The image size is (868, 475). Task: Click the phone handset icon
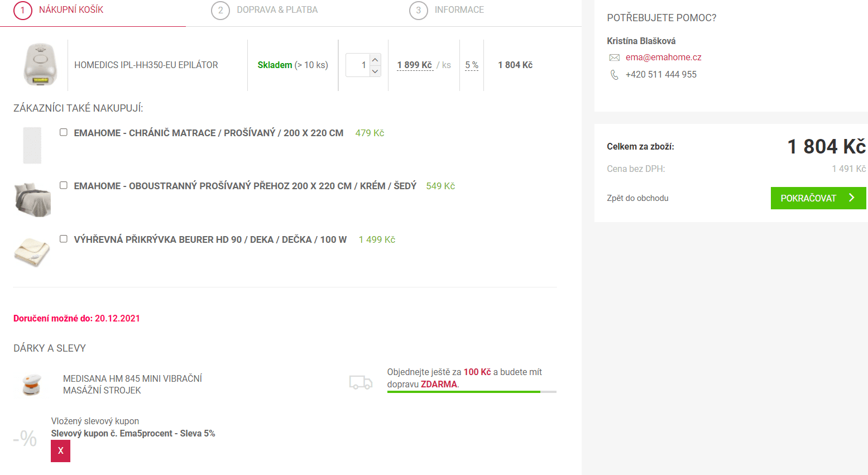(x=614, y=75)
